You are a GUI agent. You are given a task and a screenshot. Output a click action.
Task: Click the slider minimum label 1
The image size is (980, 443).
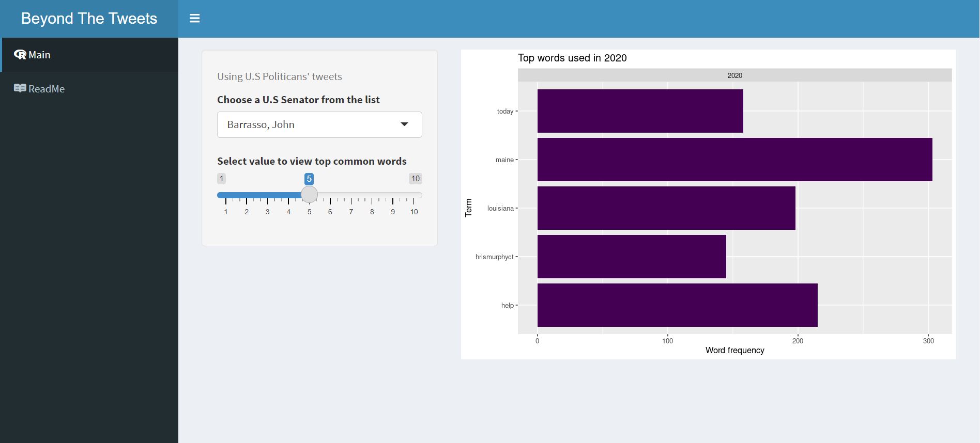[x=221, y=179]
